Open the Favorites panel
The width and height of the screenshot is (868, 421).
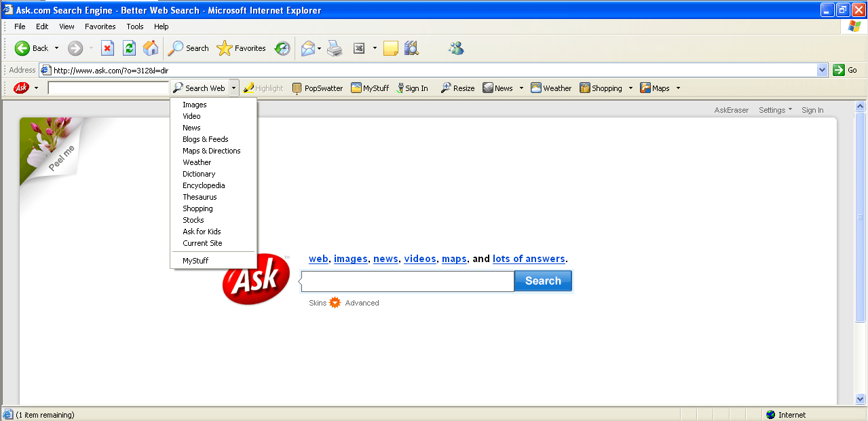[x=241, y=48]
